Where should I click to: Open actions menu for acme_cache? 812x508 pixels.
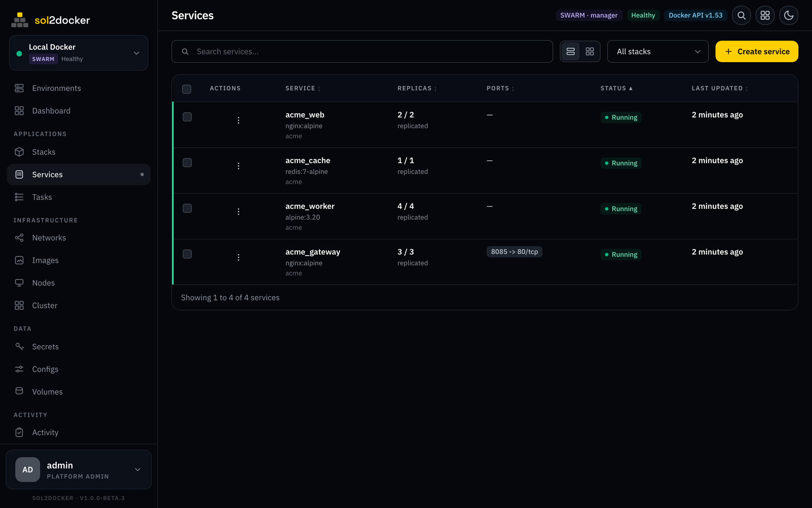coord(238,166)
